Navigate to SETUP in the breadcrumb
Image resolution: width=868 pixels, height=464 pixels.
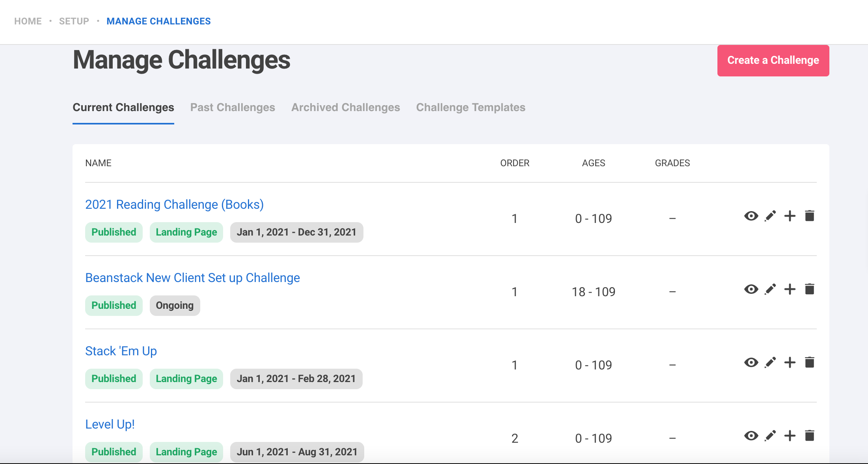(74, 21)
